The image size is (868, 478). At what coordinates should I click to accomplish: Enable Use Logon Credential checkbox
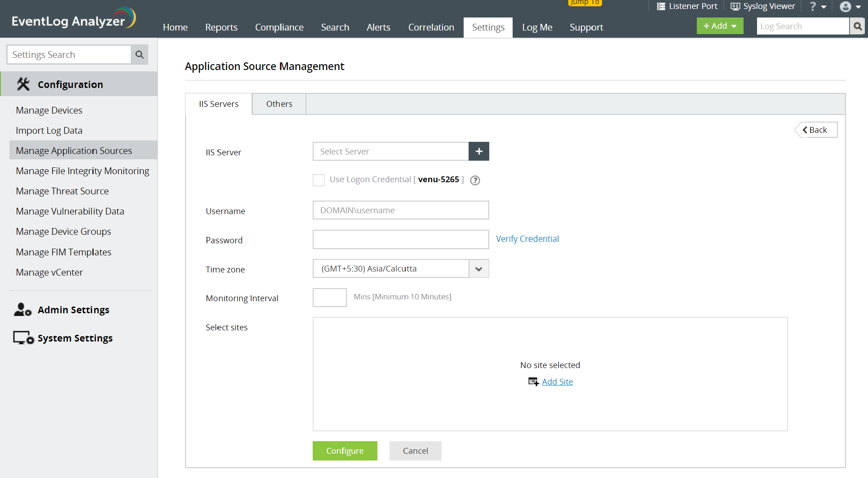coord(319,180)
